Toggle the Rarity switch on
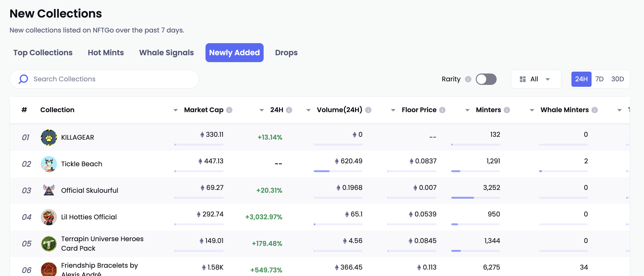Image resolution: width=644 pixels, height=276 pixels. [486, 79]
